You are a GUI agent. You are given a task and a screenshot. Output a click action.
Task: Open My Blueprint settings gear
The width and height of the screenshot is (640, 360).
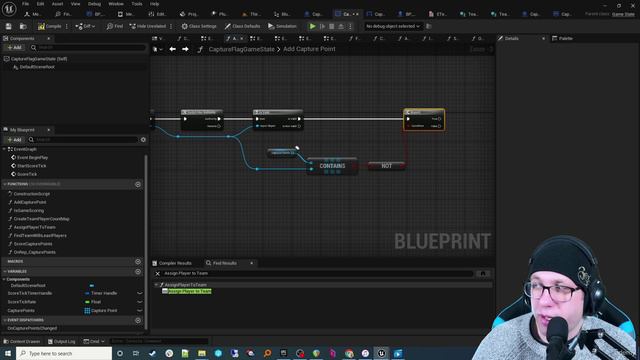point(143,140)
